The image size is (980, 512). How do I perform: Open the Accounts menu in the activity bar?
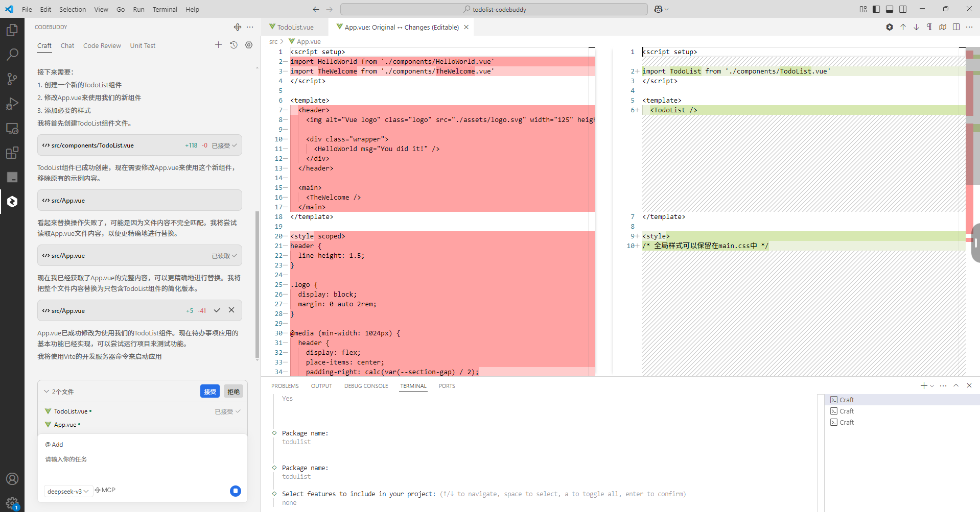coord(12,479)
